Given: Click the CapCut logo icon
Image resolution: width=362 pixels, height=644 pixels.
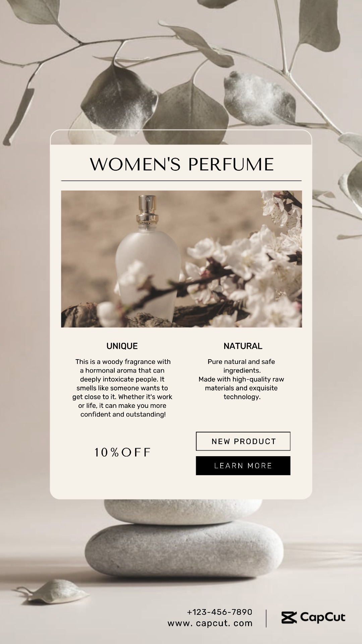Looking at the screenshot, I should pos(289,618).
